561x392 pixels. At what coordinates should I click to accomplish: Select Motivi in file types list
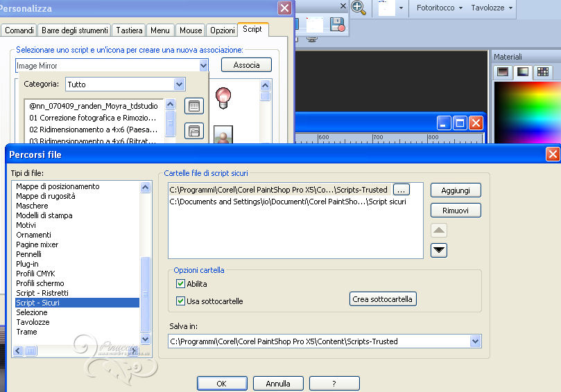tap(26, 225)
